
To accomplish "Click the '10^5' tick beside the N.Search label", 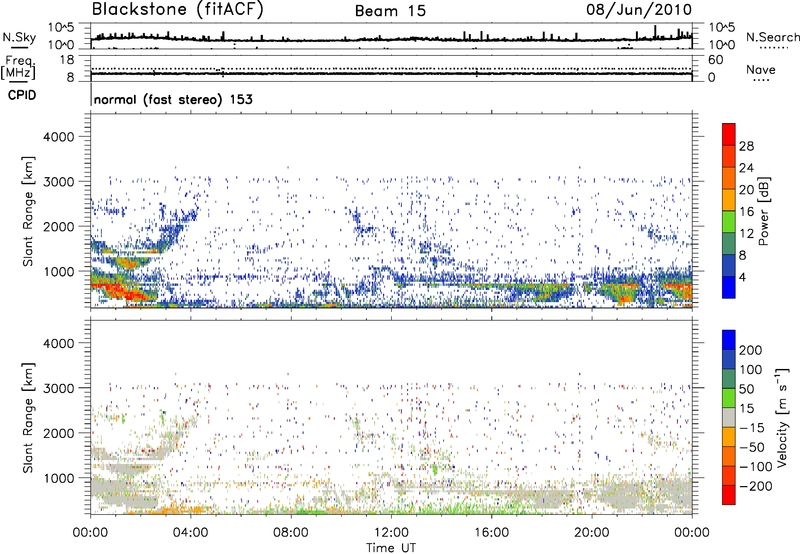I will click(722, 27).
